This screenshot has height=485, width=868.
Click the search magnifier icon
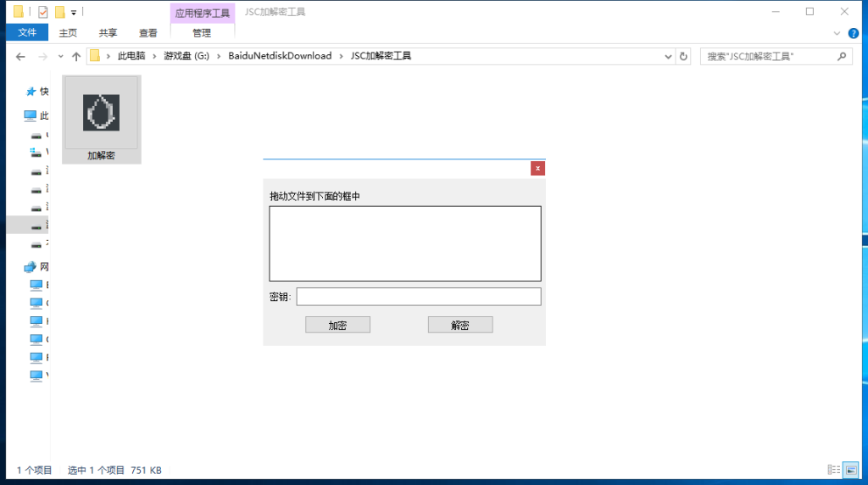click(x=842, y=56)
